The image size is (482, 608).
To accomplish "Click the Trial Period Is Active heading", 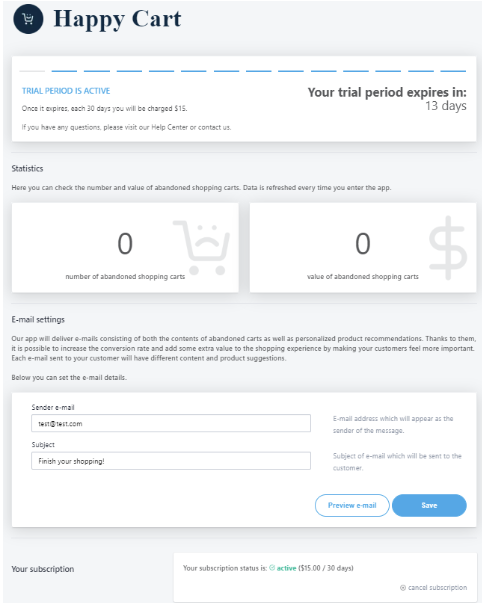I will point(66,91).
